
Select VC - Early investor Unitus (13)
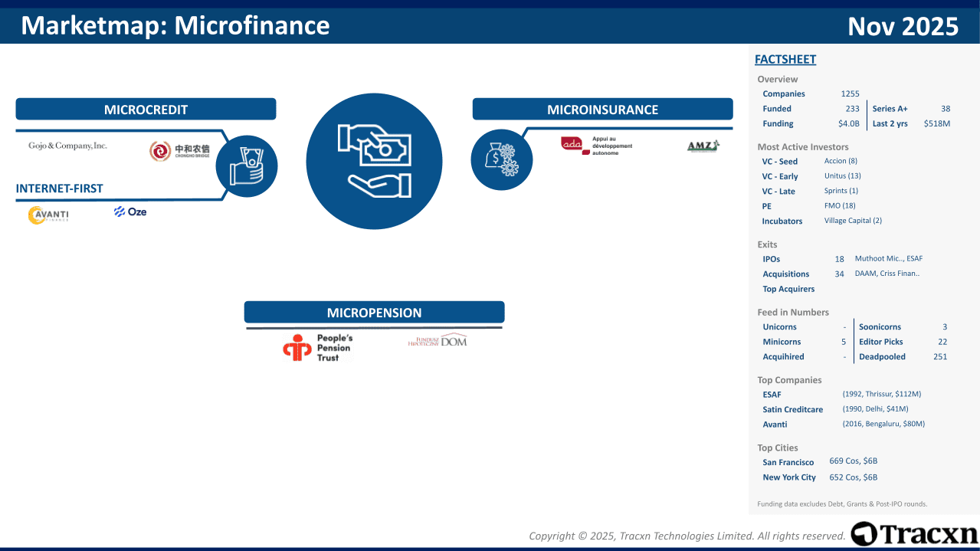[x=843, y=175]
